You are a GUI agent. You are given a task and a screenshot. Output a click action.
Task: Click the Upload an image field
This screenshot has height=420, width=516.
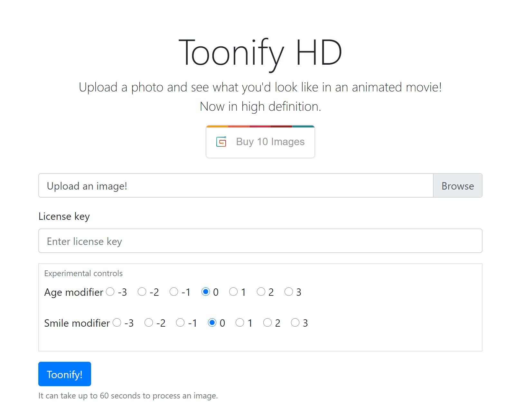point(236,185)
